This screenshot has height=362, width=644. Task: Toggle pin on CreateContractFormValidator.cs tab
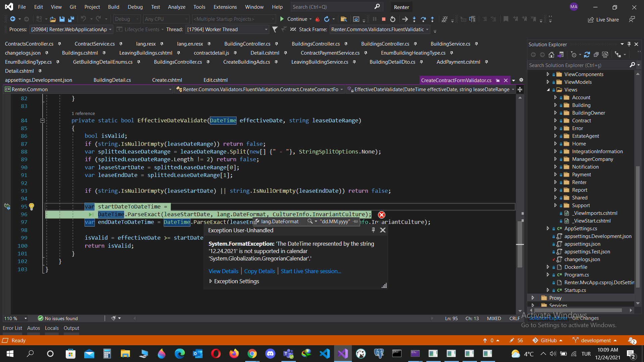click(x=498, y=80)
